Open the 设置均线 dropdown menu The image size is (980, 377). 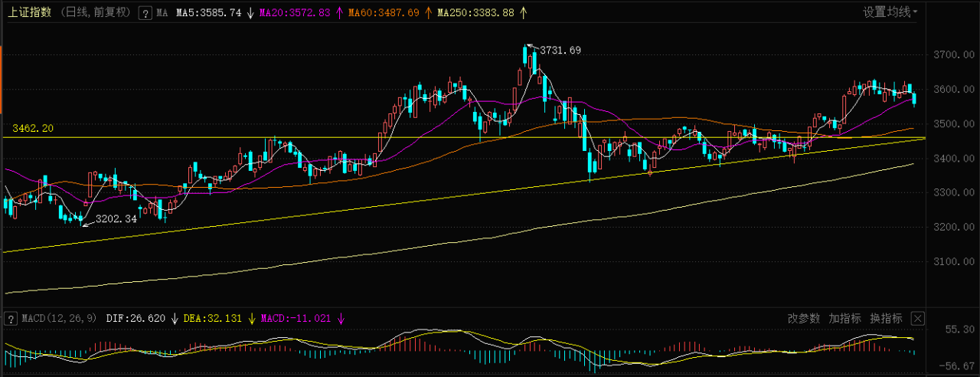tap(890, 12)
